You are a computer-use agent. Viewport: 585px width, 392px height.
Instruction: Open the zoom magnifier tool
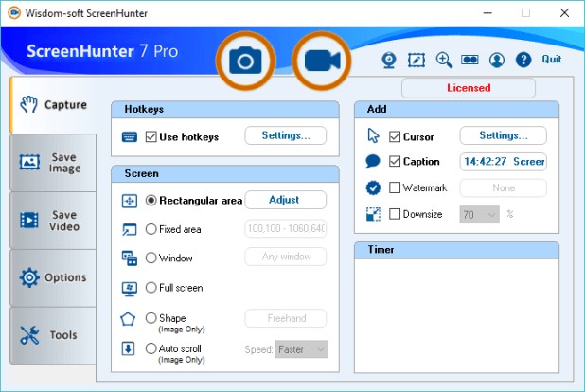(x=444, y=60)
